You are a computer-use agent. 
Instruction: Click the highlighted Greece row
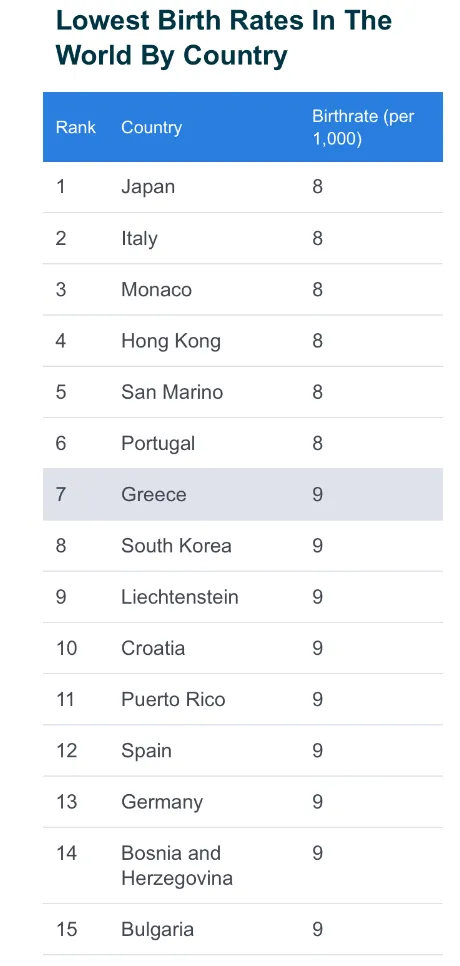(x=243, y=494)
